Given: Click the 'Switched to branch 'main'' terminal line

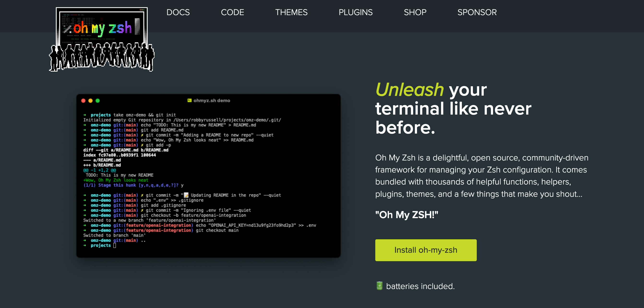Looking at the screenshot, I should (x=114, y=235).
